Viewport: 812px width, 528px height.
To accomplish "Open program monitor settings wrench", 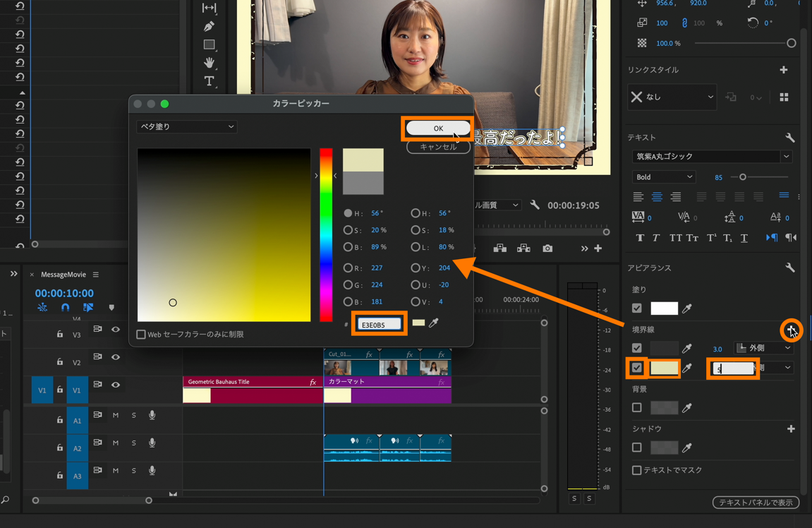I will (535, 205).
